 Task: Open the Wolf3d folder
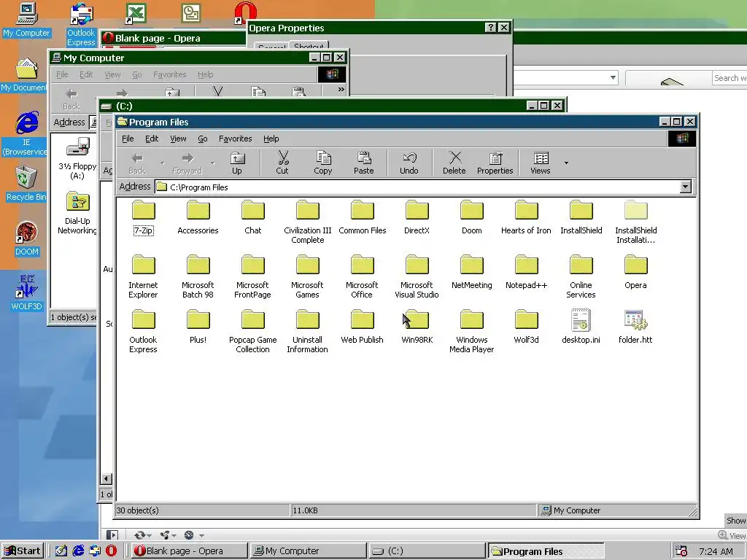[526, 327]
